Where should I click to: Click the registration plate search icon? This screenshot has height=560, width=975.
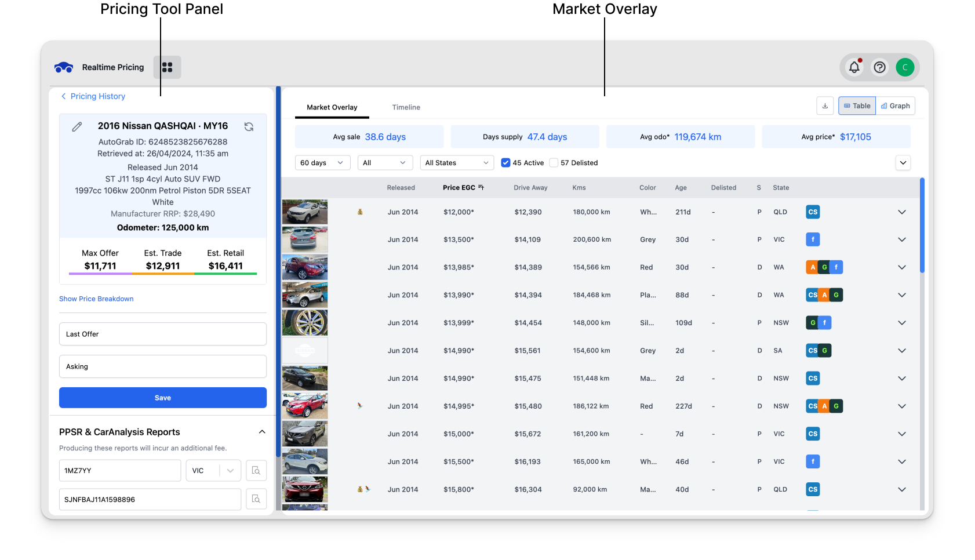click(x=256, y=471)
